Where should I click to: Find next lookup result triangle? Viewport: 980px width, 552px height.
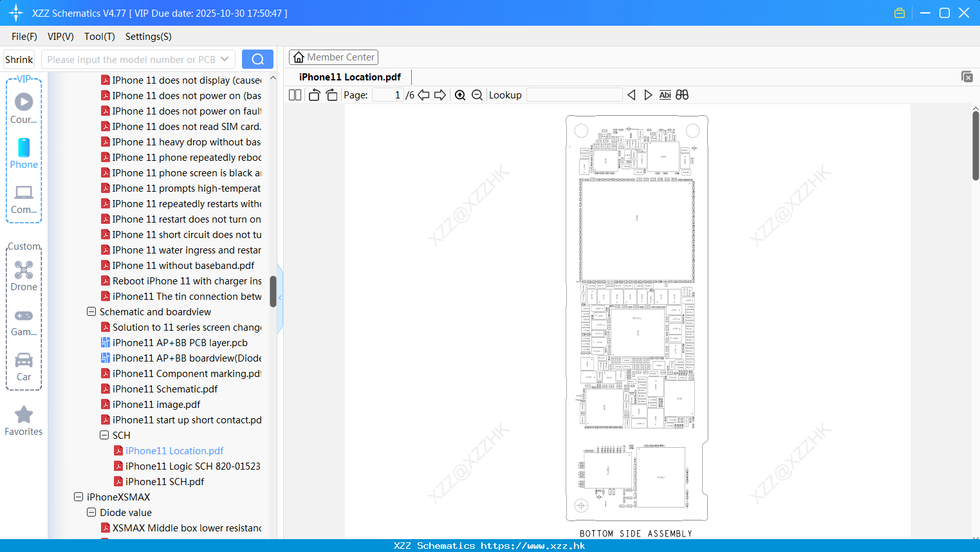point(648,95)
